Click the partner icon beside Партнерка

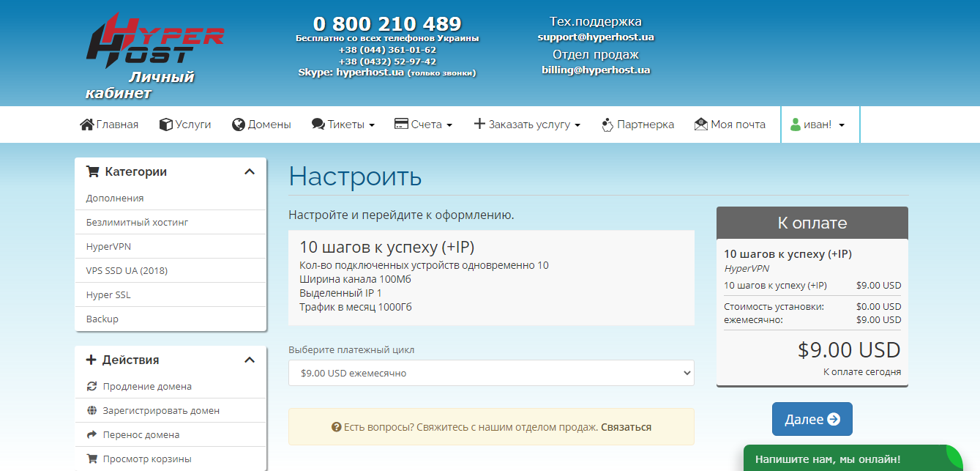tap(607, 125)
